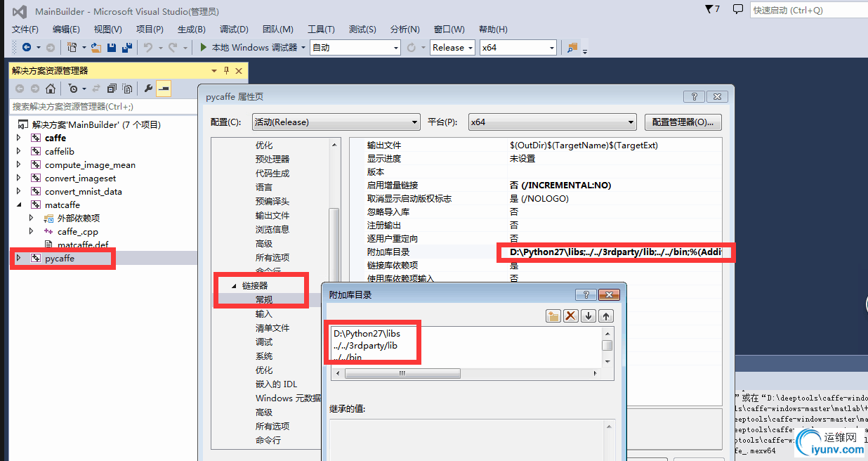
Task: Click the new project toolbar icon
Action: tap(72, 47)
